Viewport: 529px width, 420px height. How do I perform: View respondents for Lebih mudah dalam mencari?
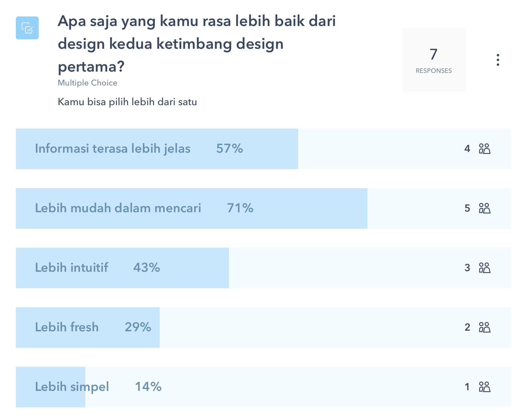pos(484,208)
